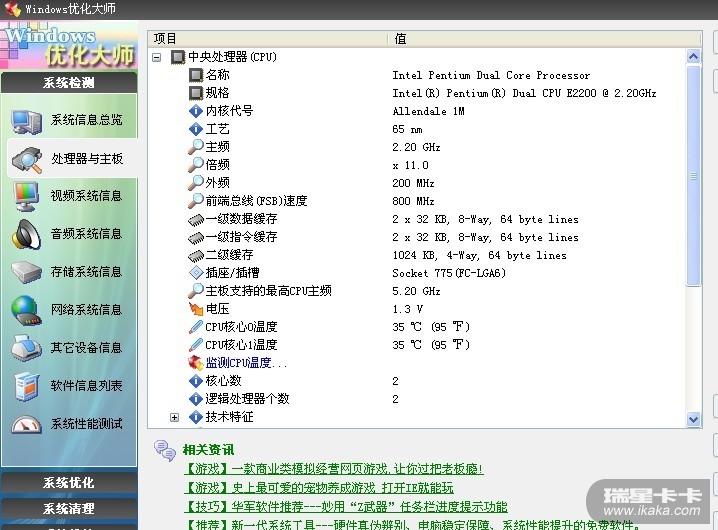Click value Socket 775 (FC-LGA6)
The width and height of the screenshot is (718, 530).
[x=449, y=273]
